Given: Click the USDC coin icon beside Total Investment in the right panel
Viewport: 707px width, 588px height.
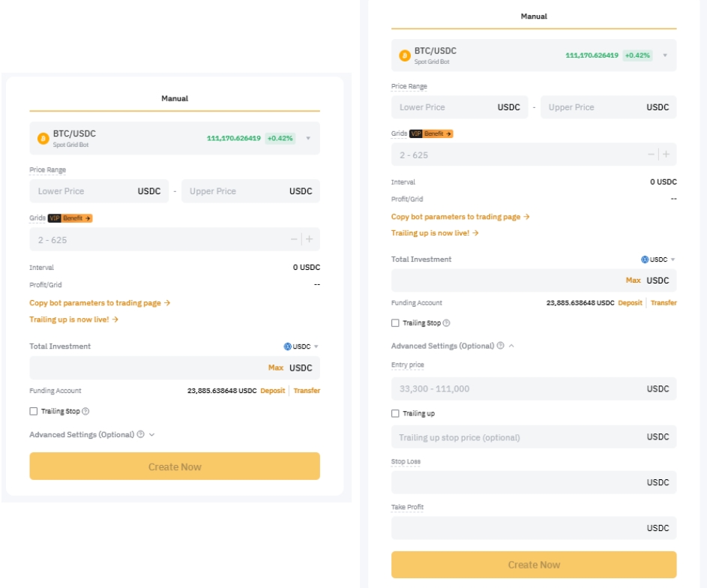Looking at the screenshot, I should point(645,259).
